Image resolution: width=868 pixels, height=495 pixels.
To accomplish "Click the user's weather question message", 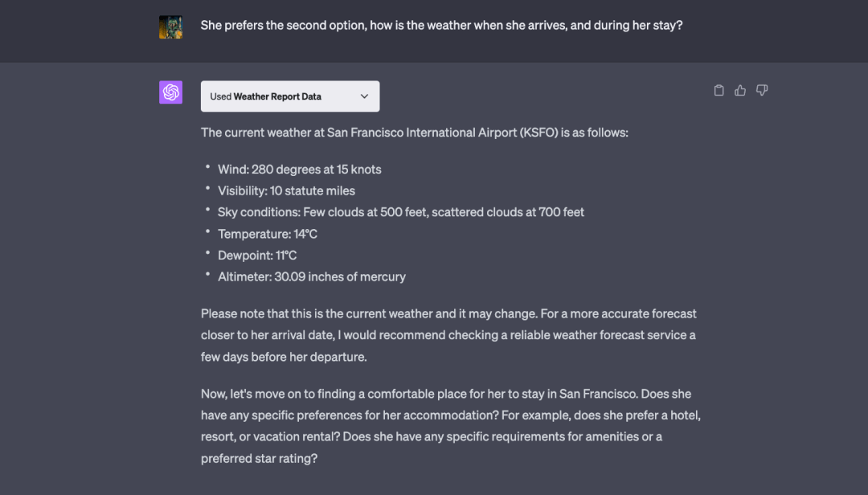I will tap(441, 26).
